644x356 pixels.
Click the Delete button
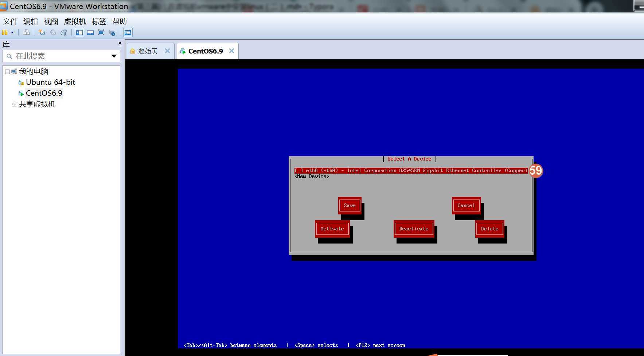[489, 229]
